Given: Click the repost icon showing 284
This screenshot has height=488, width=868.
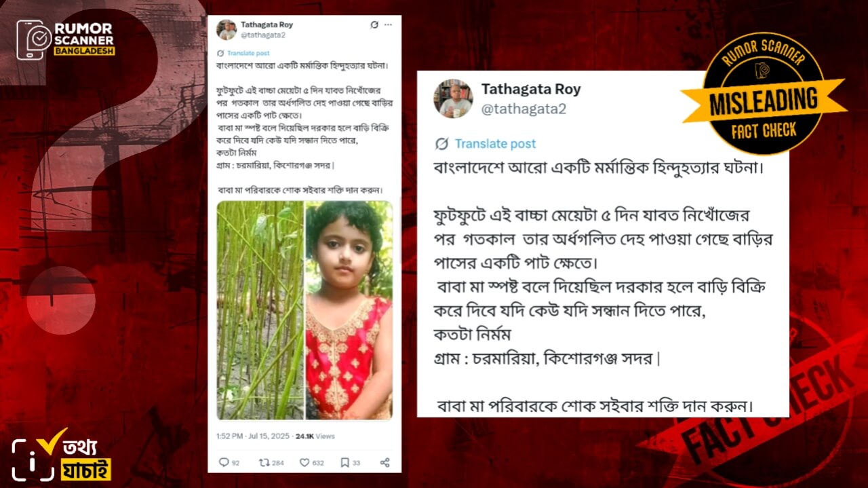Looking at the screenshot, I should pyautogui.click(x=264, y=463).
